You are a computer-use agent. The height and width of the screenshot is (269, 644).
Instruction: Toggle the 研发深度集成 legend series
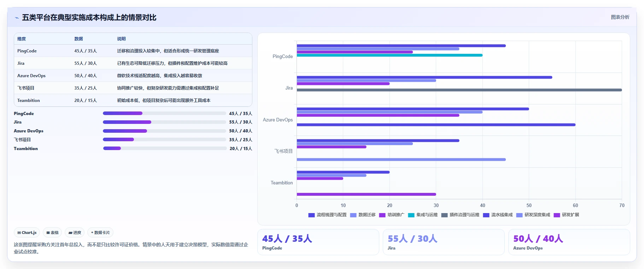coord(533,215)
